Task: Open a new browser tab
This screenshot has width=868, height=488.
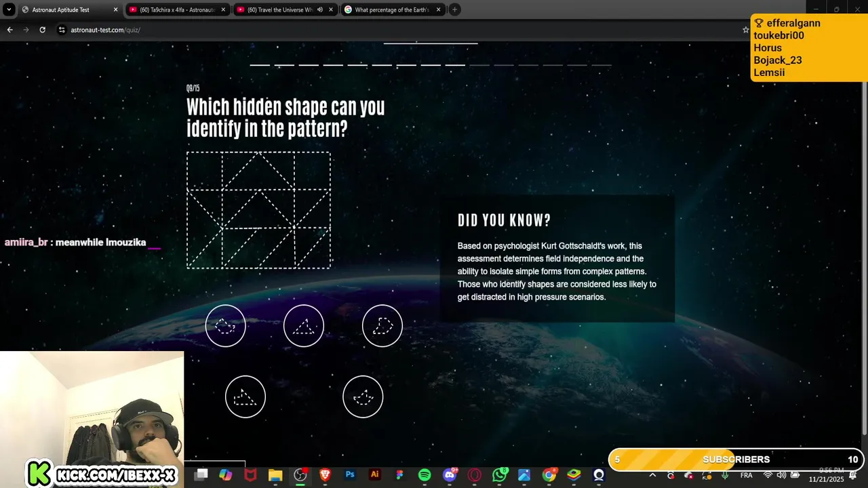Action: (455, 9)
